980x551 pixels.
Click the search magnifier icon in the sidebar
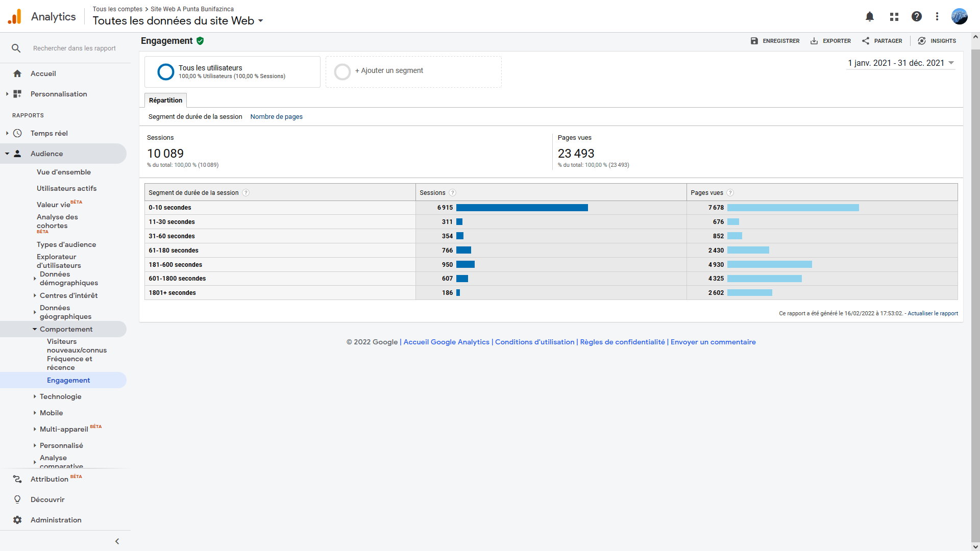coord(16,48)
